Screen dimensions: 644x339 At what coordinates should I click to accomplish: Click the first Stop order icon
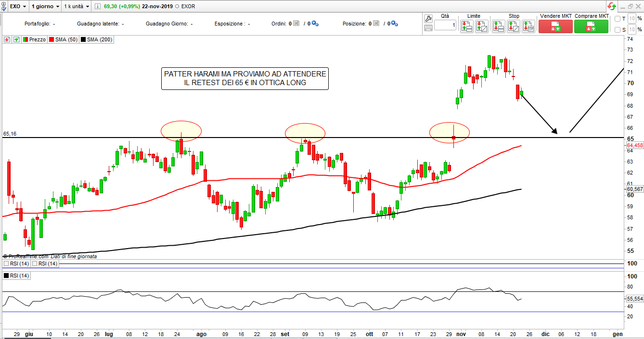pos(498,26)
